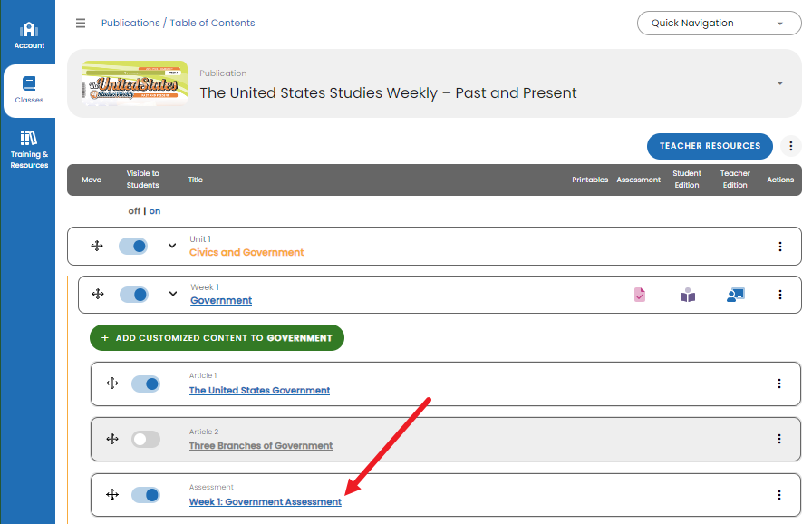
Task: Enable visibility of Article 2 Three Branches
Action: click(x=146, y=440)
